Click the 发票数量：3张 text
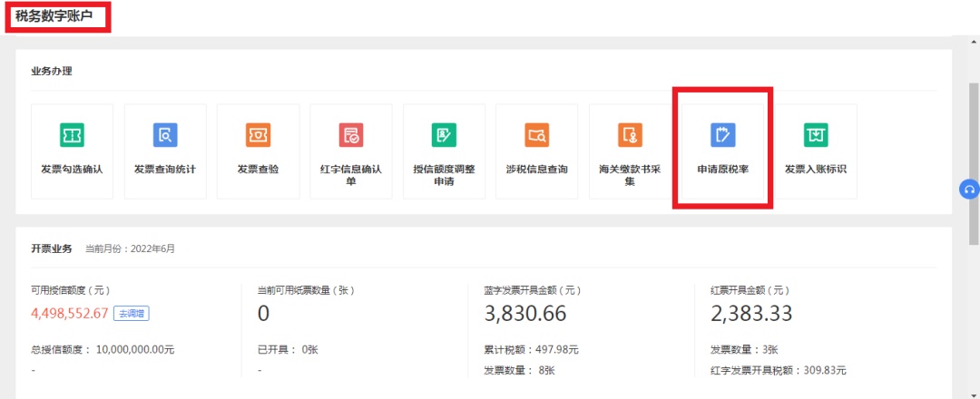Image resolution: width=980 pixels, height=399 pixels. point(744,350)
